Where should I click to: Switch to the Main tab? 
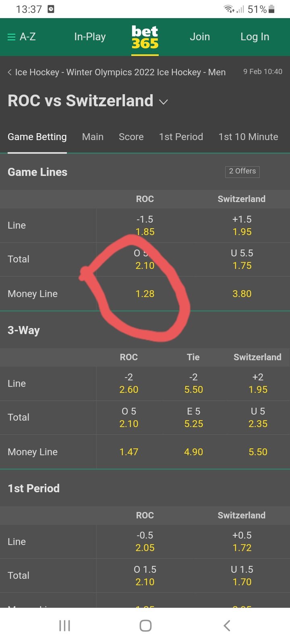point(93,137)
